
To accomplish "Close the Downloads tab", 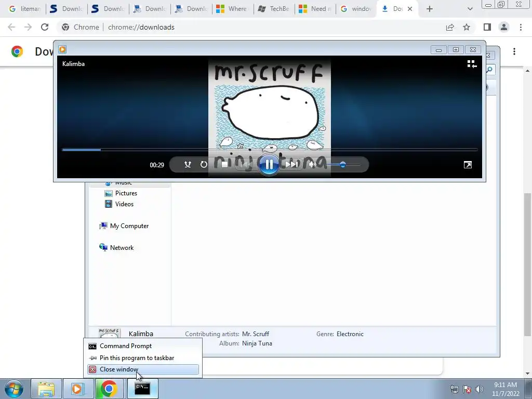I will (410, 9).
